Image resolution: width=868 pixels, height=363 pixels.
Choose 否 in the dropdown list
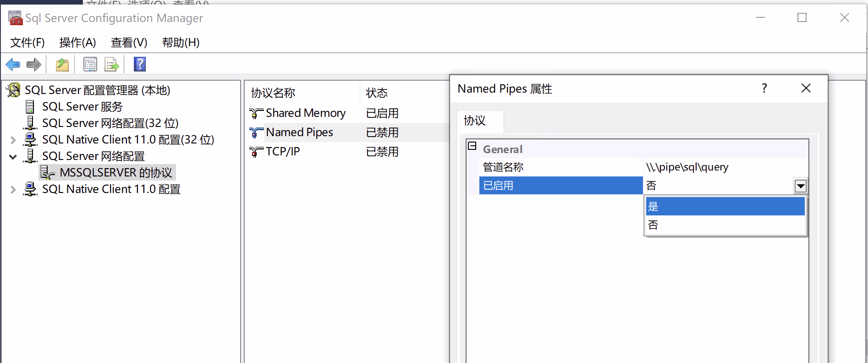(725, 225)
